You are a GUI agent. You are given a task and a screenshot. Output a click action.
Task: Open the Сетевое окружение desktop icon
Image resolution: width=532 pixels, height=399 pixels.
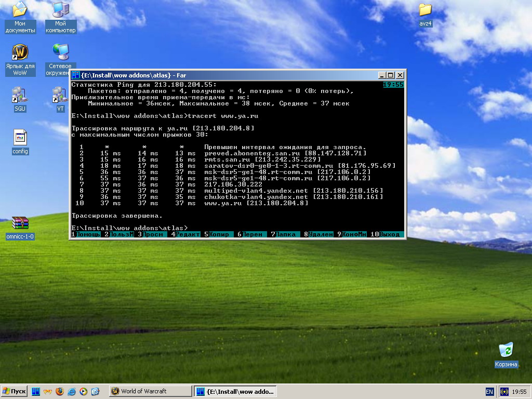(61, 60)
